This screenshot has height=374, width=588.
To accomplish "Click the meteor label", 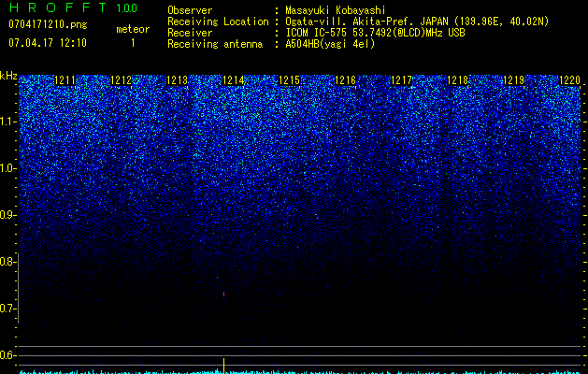I will tap(133, 29).
